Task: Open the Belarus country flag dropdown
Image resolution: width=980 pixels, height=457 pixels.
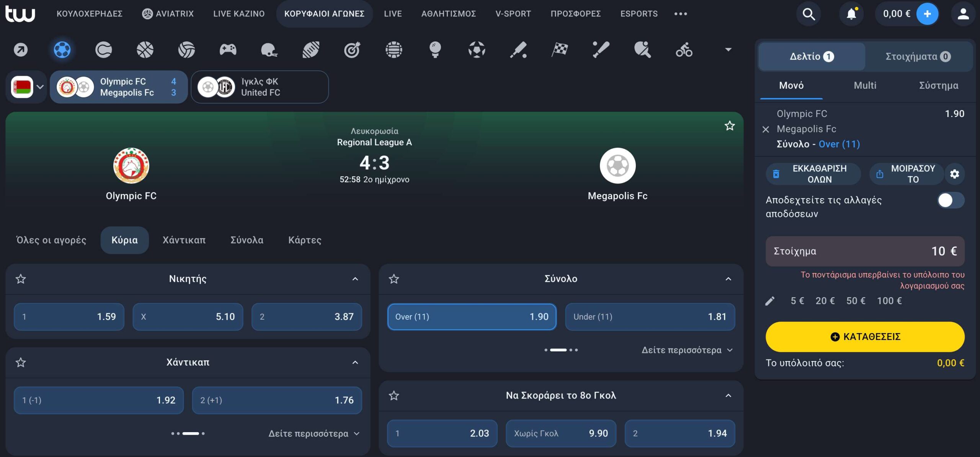Action: pyautogui.click(x=27, y=87)
